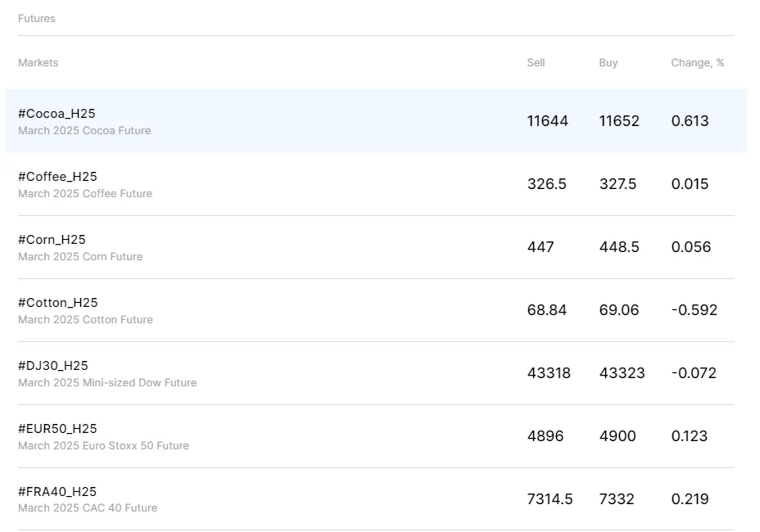Image resolution: width=760 pixels, height=532 pixels.
Task: Click the March 2025 Mini-sized Dow Future description
Action: coord(107,383)
